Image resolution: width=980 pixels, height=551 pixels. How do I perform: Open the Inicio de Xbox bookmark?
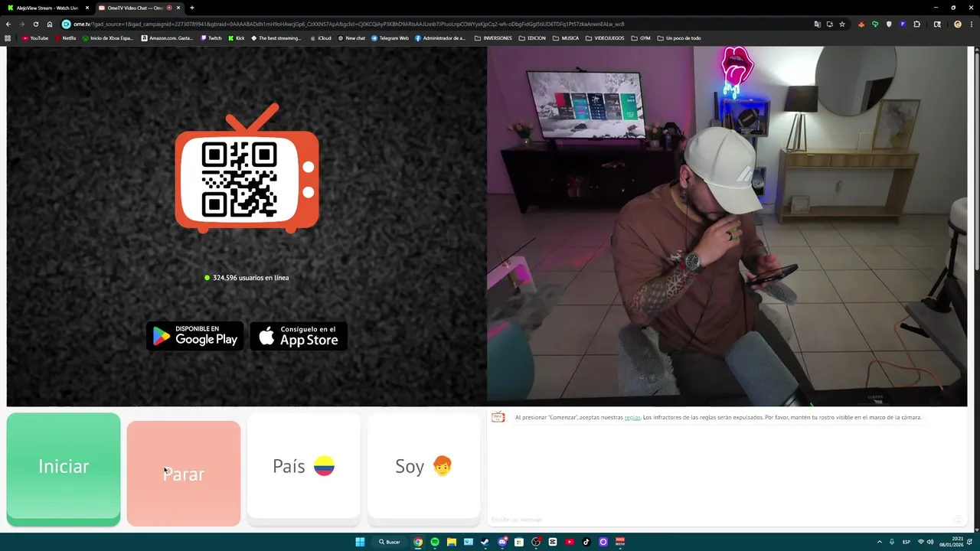click(x=107, y=38)
